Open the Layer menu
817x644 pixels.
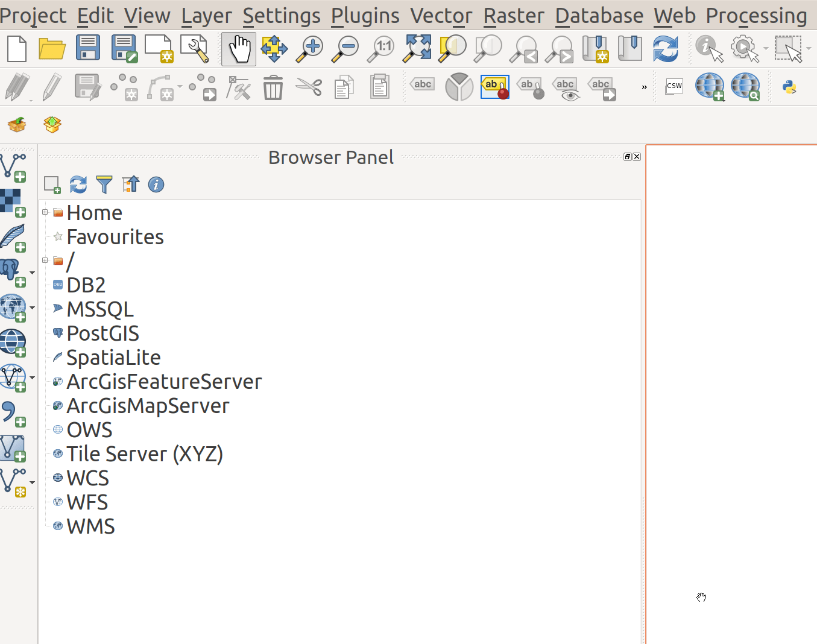pos(207,16)
